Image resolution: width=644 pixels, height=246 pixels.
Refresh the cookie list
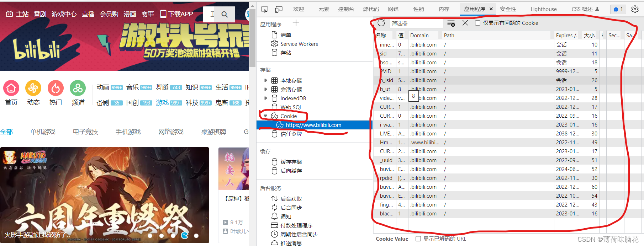[381, 23]
